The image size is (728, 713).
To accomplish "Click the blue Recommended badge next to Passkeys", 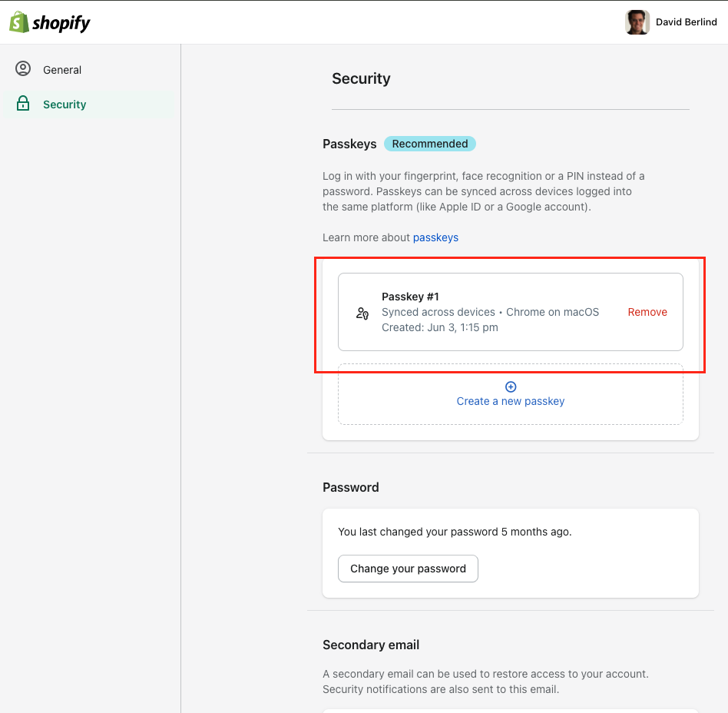I will pyautogui.click(x=429, y=144).
